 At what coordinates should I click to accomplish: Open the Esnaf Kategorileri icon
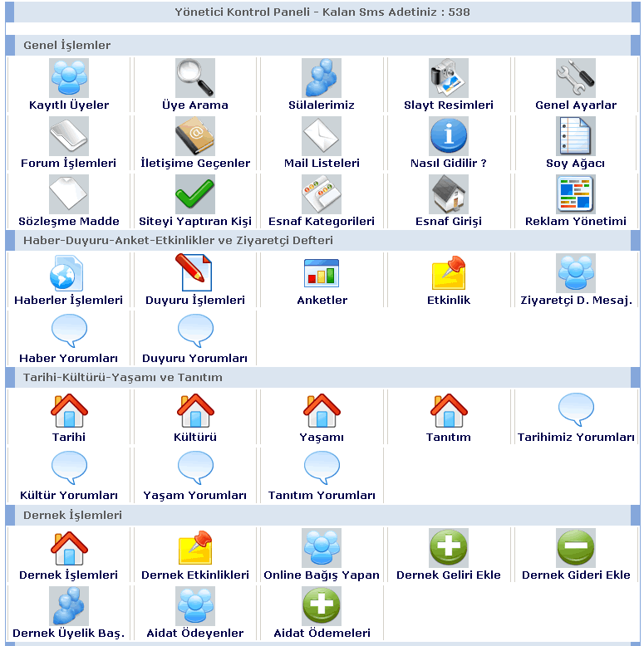(322, 194)
